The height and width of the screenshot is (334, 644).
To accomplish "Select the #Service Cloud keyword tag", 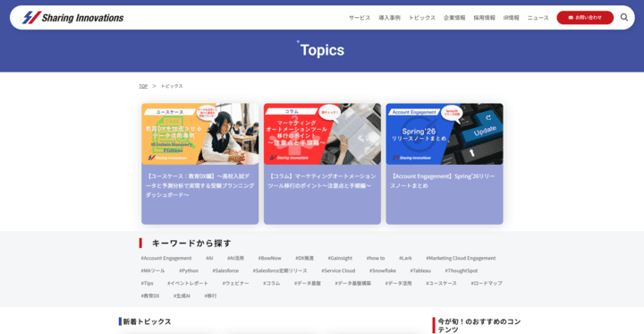I will (338, 270).
